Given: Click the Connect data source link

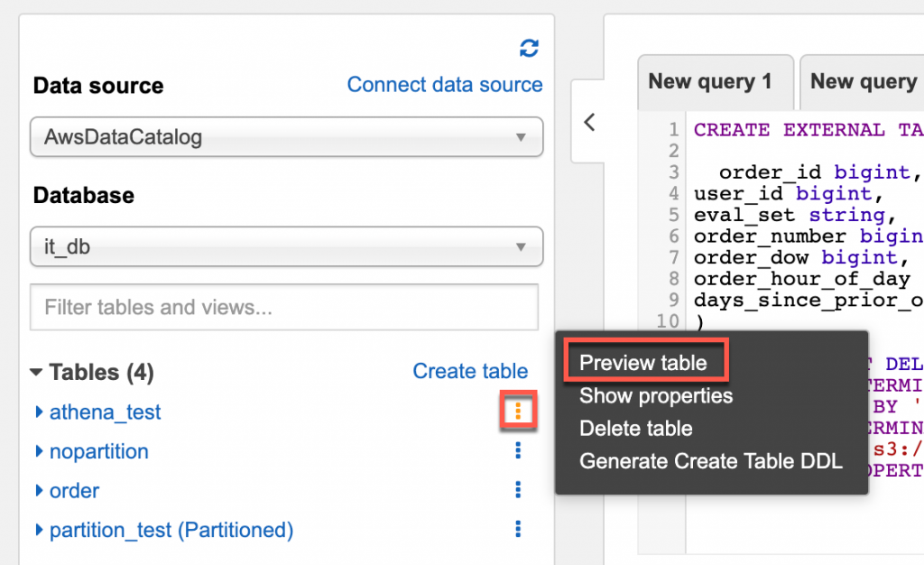Looking at the screenshot, I should point(445,85).
